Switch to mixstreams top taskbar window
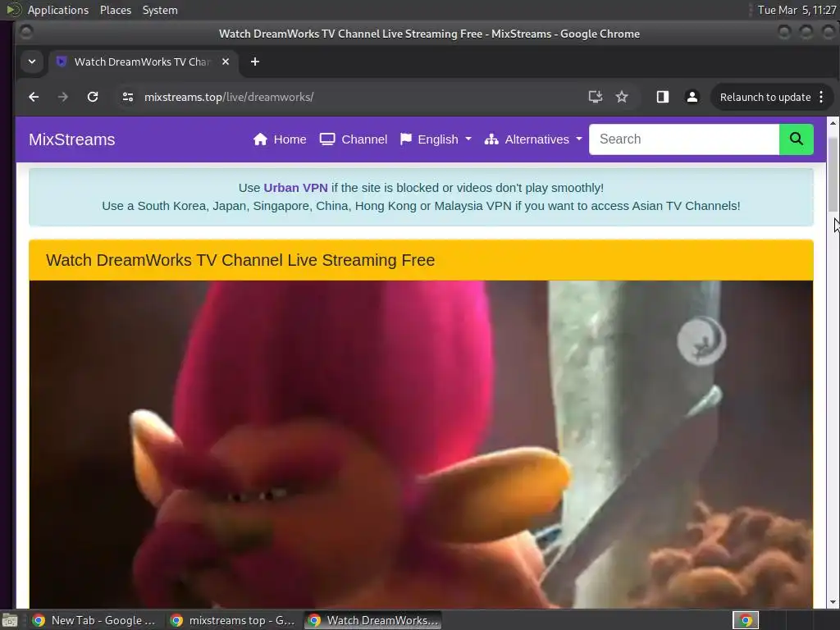 pyautogui.click(x=233, y=620)
